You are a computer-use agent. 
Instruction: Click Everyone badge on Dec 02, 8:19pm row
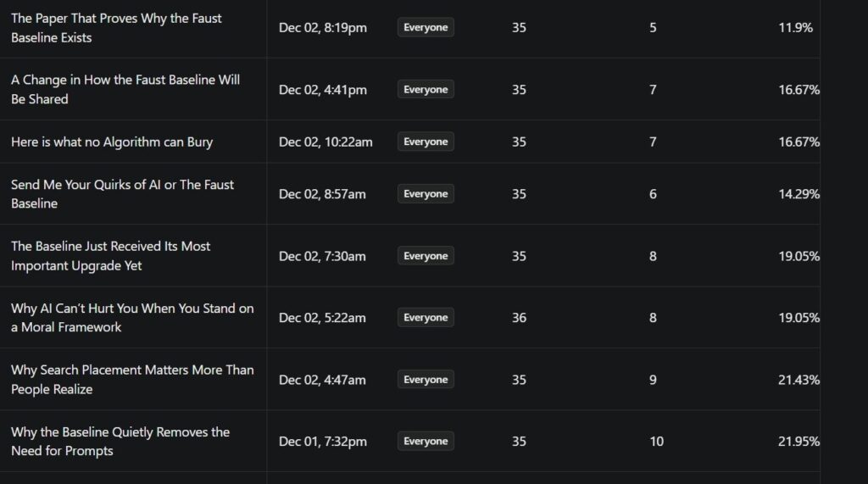tap(426, 28)
